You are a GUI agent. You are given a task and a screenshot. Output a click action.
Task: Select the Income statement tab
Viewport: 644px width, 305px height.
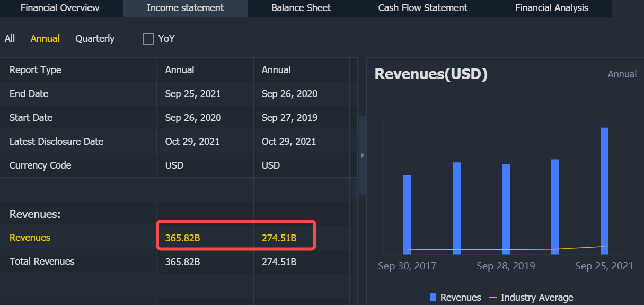pyautogui.click(x=185, y=8)
